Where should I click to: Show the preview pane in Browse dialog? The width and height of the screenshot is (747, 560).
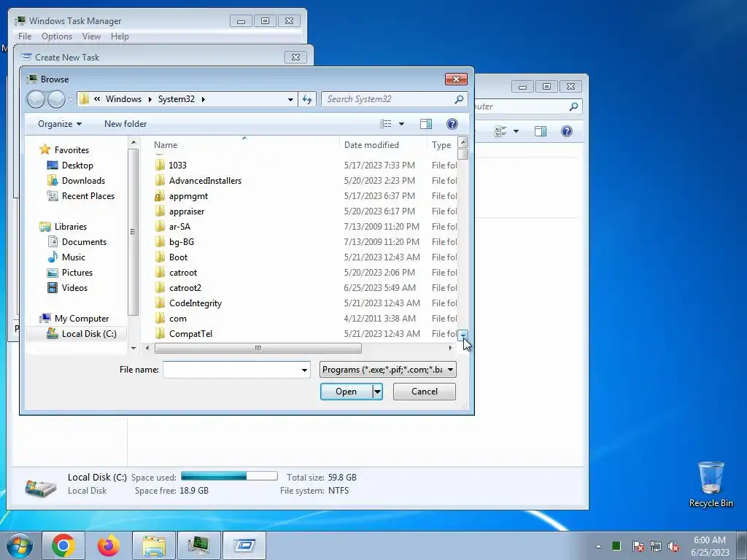[426, 124]
